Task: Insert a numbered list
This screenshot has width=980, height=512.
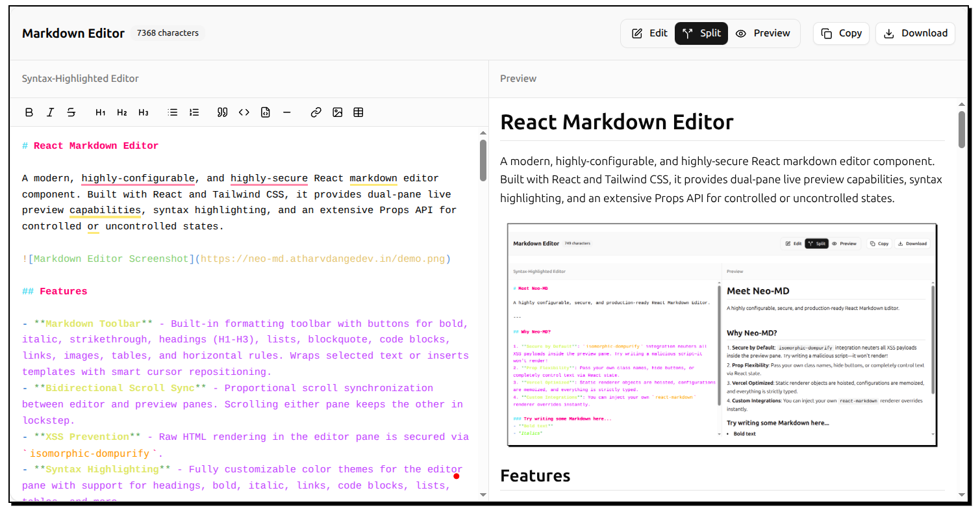Action: (194, 112)
